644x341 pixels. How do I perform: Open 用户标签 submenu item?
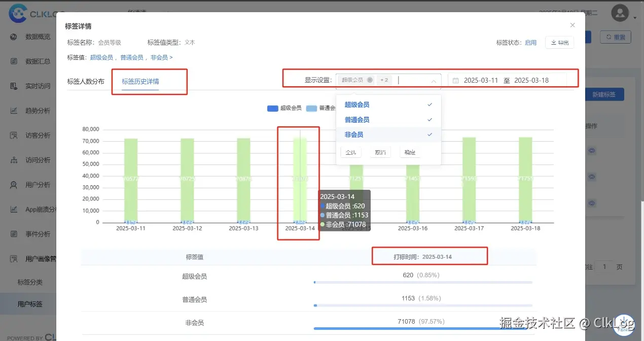tap(30, 304)
